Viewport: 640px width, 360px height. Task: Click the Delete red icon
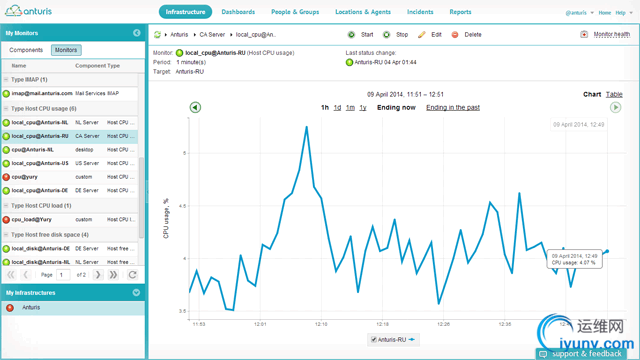tap(455, 35)
